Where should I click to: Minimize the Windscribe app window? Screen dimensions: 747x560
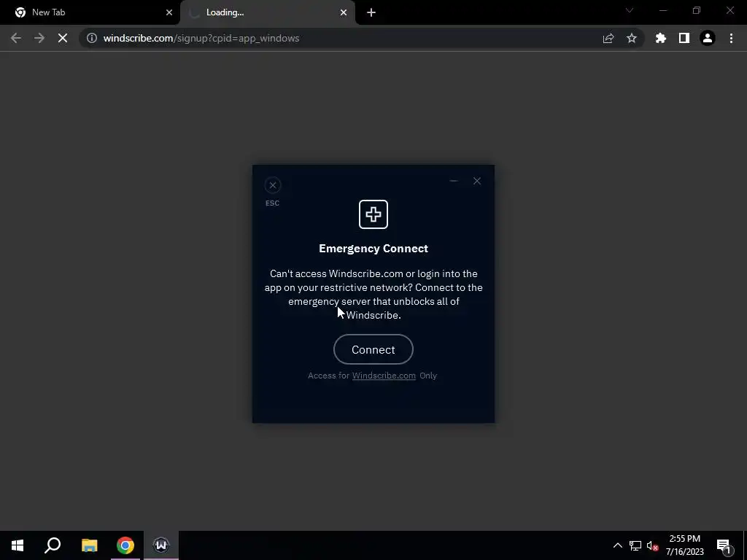(454, 181)
